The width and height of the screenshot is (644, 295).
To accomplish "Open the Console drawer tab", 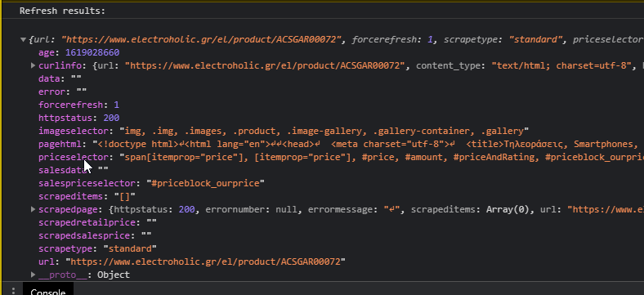I will (48, 291).
